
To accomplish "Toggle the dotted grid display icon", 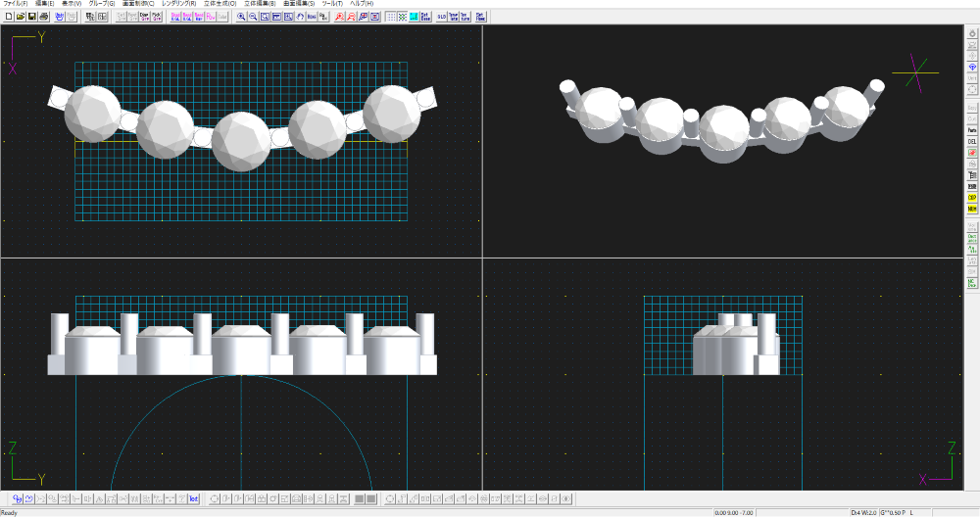I will 391,17.
